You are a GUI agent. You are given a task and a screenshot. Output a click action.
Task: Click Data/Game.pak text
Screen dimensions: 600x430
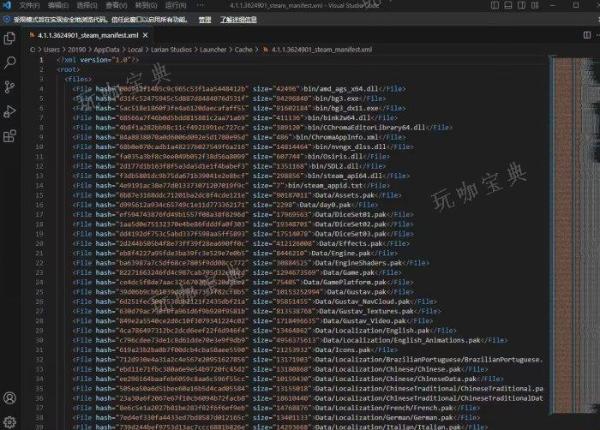pos(348,272)
